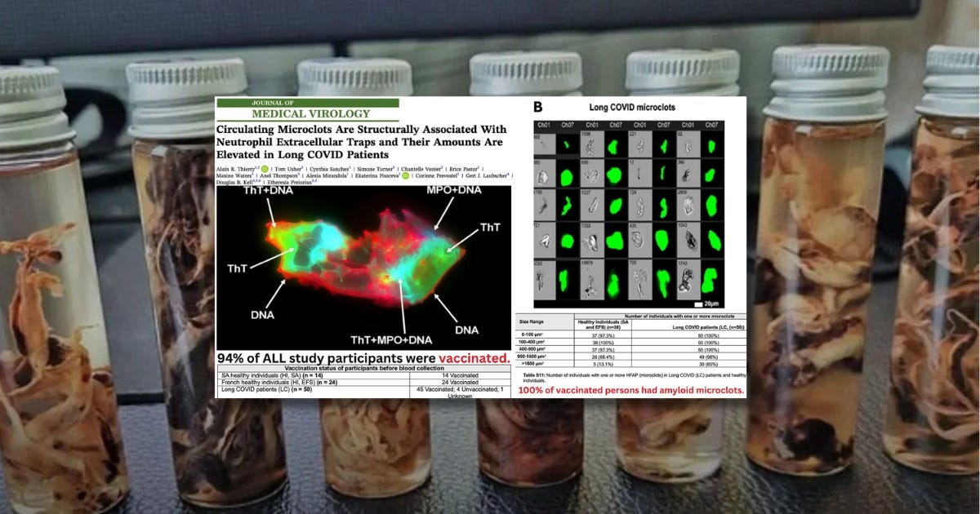Click author name Douglas B. Kell

(x=238, y=183)
